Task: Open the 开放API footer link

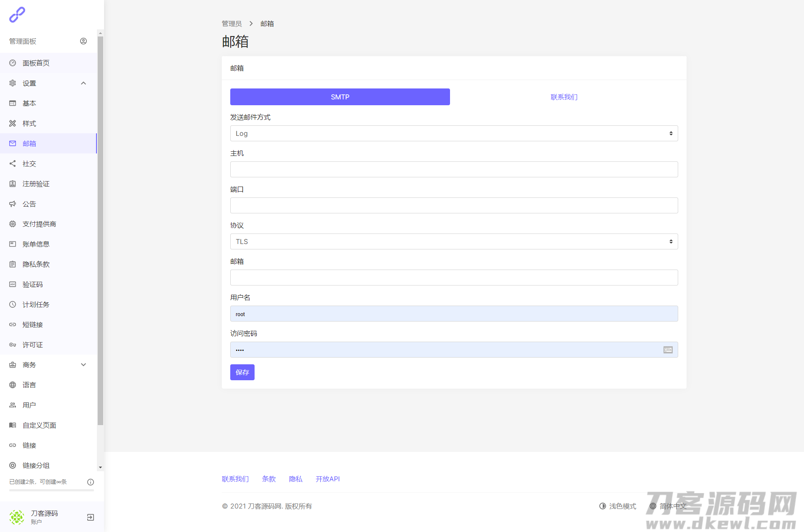Action: click(x=328, y=479)
